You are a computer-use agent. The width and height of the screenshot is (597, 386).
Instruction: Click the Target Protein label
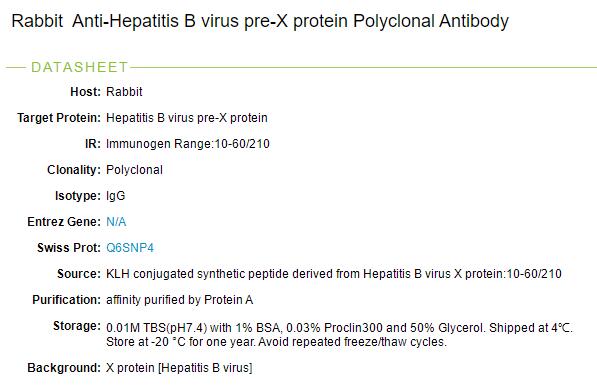[59, 118]
